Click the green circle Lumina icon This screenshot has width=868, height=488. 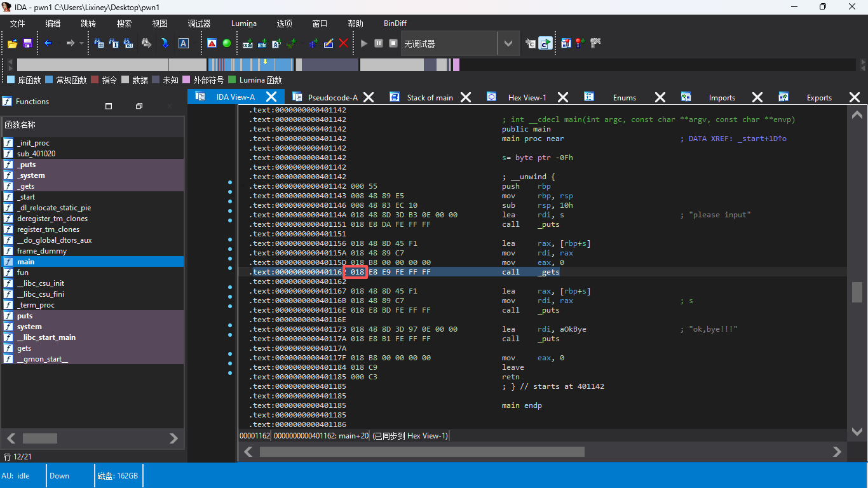[226, 43]
